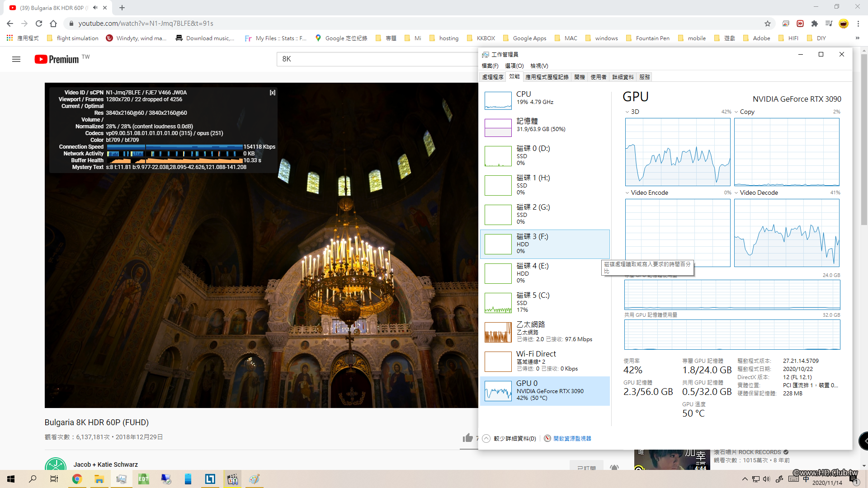Click the like thumbs-up icon

pyautogui.click(x=467, y=437)
